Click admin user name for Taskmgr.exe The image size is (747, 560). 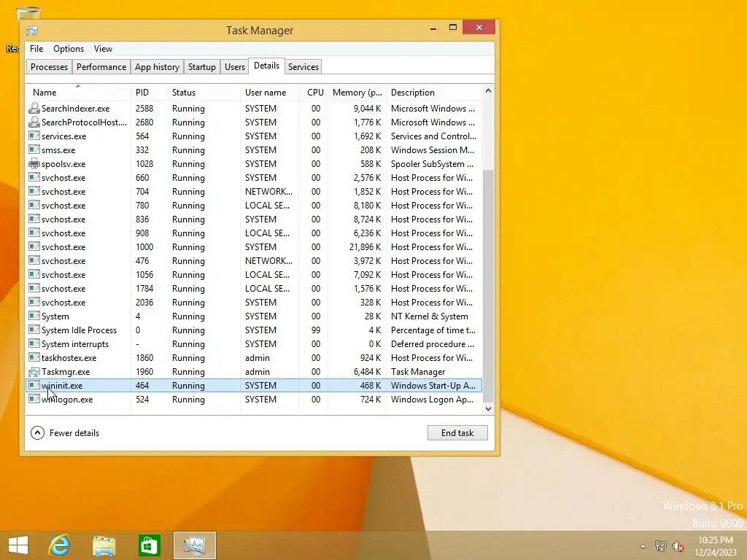(x=258, y=371)
